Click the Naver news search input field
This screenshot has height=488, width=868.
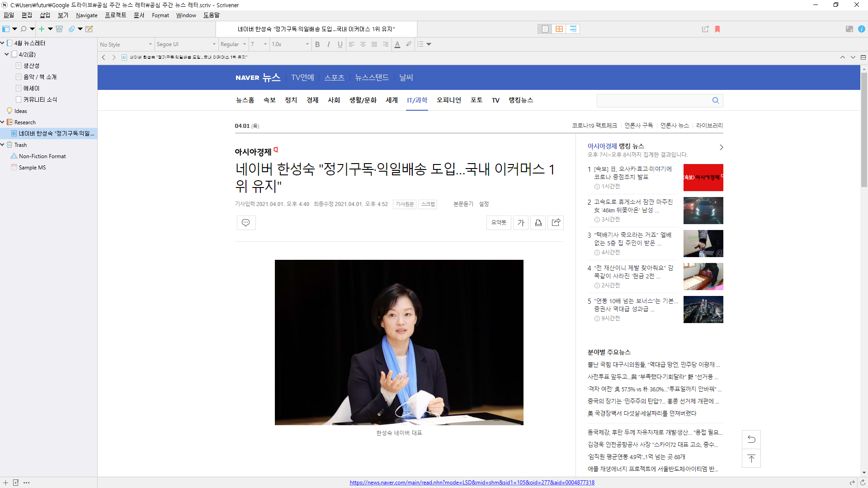(654, 100)
